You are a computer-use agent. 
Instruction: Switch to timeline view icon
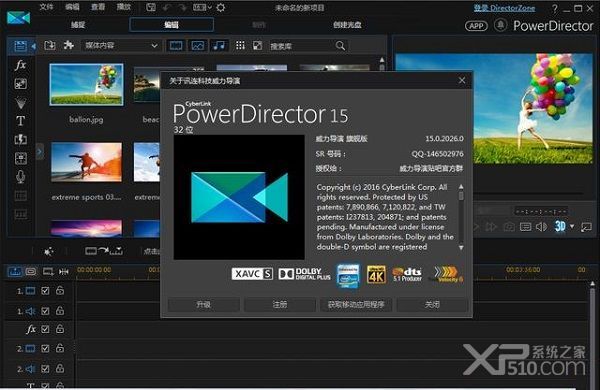point(15,272)
